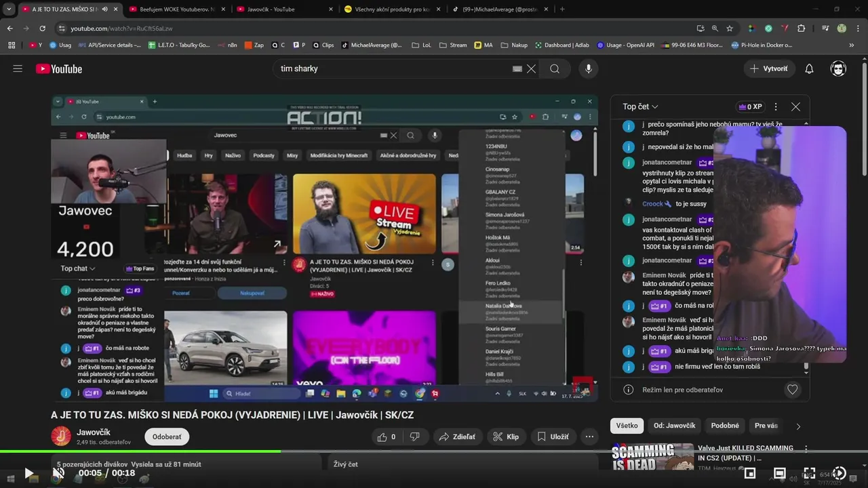Image resolution: width=868 pixels, height=488 pixels.
Task: Go back in browser history
Action: pos(9,28)
